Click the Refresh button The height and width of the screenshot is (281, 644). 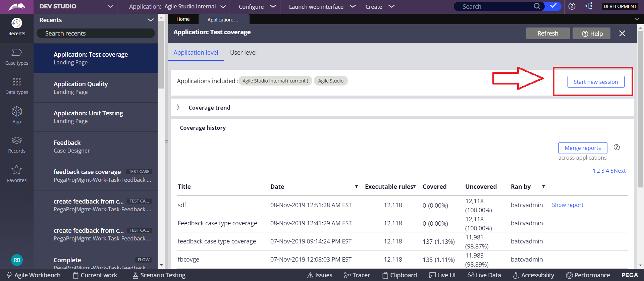[x=548, y=33]
